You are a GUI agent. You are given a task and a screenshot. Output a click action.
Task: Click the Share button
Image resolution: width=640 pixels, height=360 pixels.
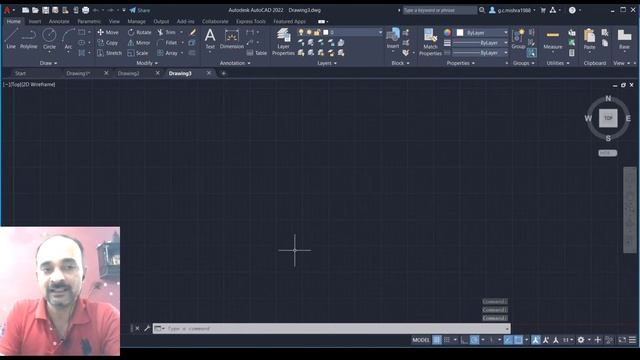tap(140, 10)
